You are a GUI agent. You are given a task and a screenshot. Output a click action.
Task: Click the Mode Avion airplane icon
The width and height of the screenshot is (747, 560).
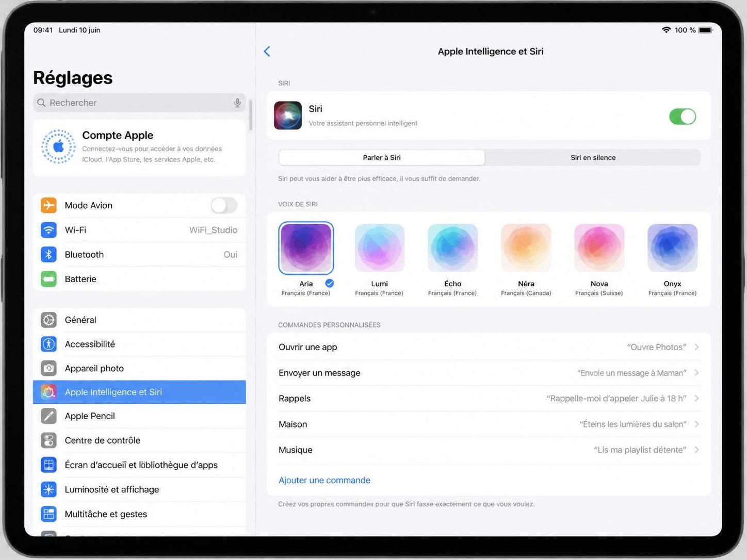49,205
